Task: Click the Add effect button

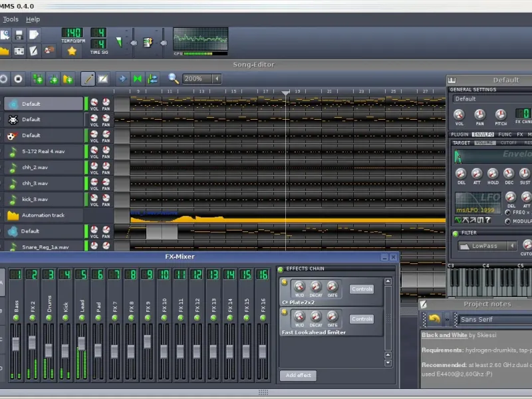Action: (298, 376)
